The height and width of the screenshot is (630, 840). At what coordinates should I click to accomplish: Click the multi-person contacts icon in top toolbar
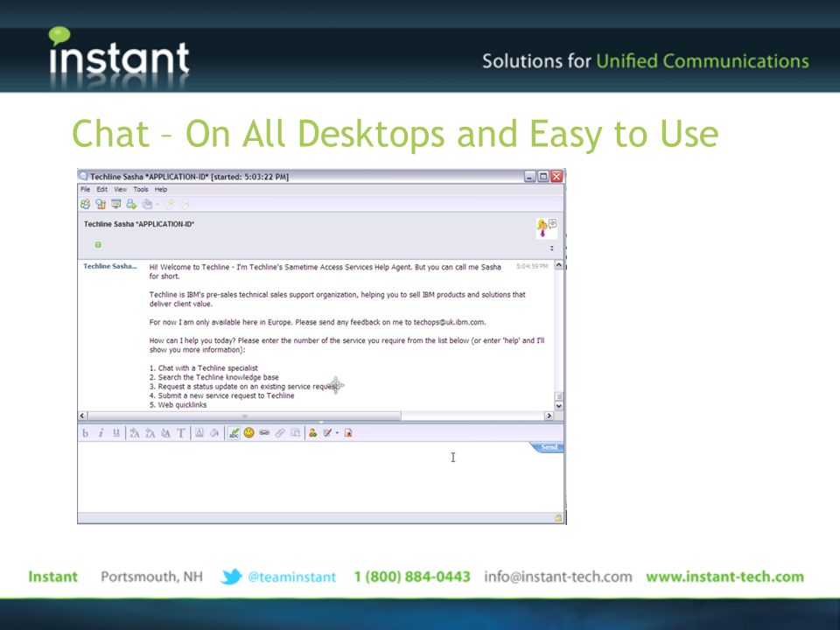tap(85, 204)
